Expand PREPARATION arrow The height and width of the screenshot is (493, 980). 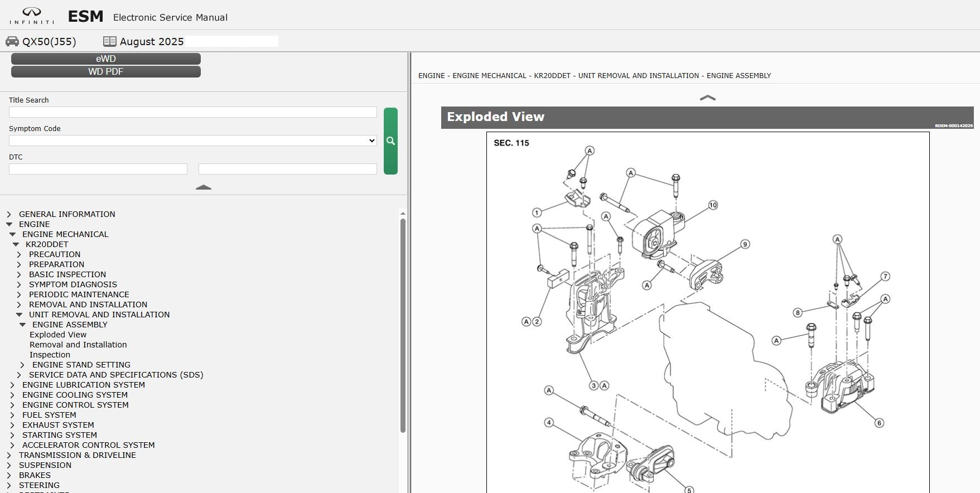pos(19,264)
